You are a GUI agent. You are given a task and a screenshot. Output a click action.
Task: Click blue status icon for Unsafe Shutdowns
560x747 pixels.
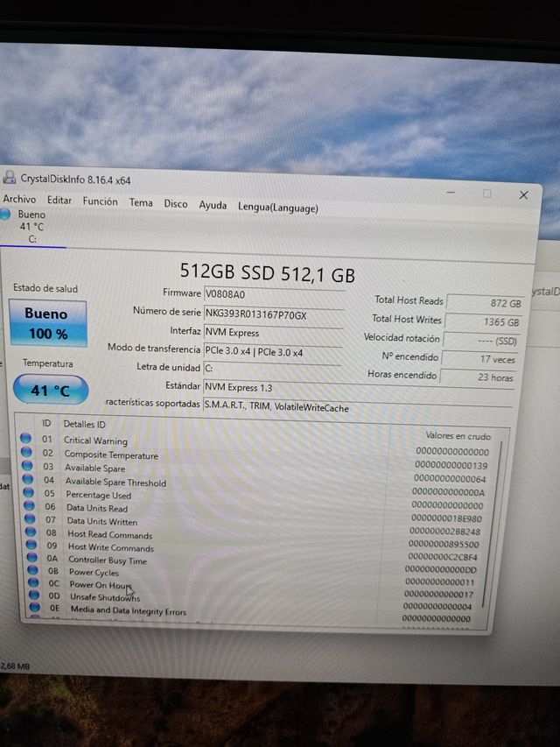click(31, 596)
